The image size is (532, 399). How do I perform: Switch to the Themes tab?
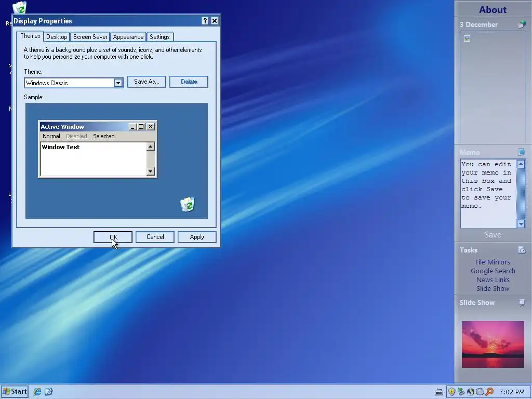[30, 36]
